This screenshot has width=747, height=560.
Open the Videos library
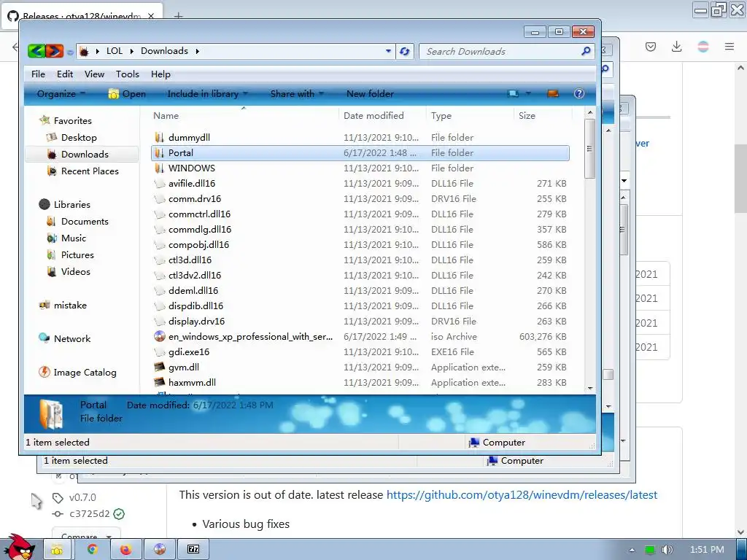point(75,271)
